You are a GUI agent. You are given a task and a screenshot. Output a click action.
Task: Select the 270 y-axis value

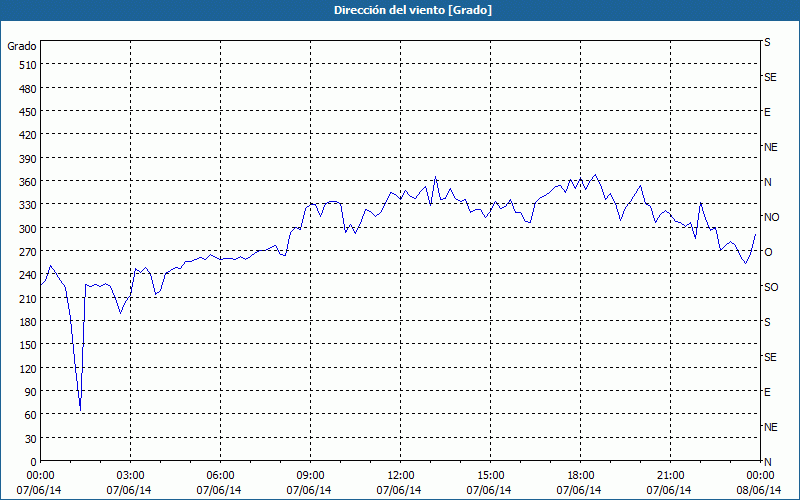pyautogui.click(x=29, y=252)
